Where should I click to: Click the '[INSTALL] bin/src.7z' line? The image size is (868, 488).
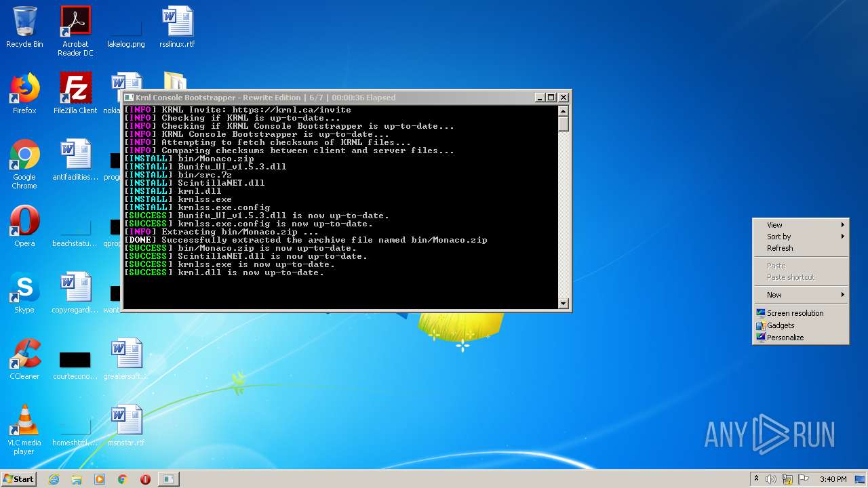[x=178, y=175]
